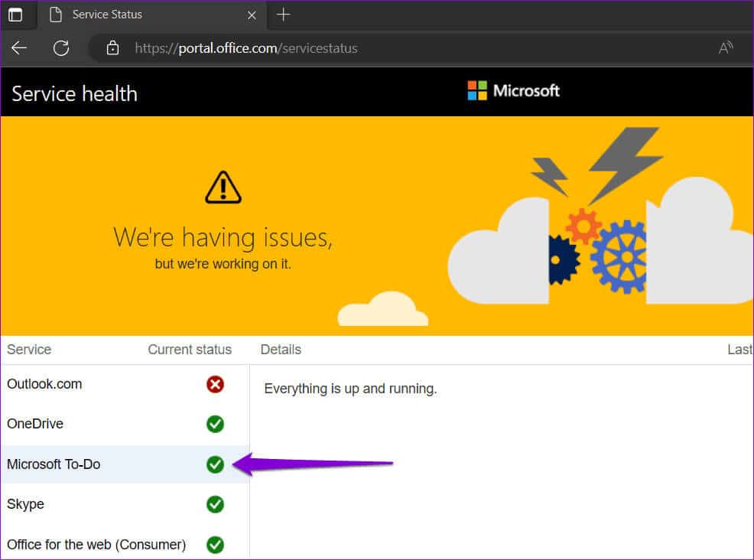Screen dimensions: 754x560
Task: Click the Current status column header
Action: point(190,350)
